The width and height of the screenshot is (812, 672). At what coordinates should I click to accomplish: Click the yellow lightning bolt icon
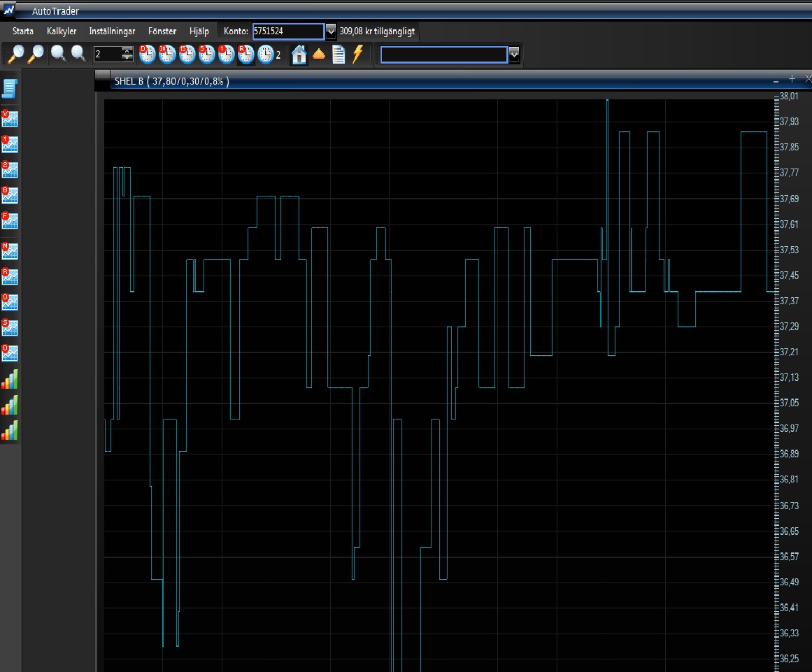coord(358,55)
